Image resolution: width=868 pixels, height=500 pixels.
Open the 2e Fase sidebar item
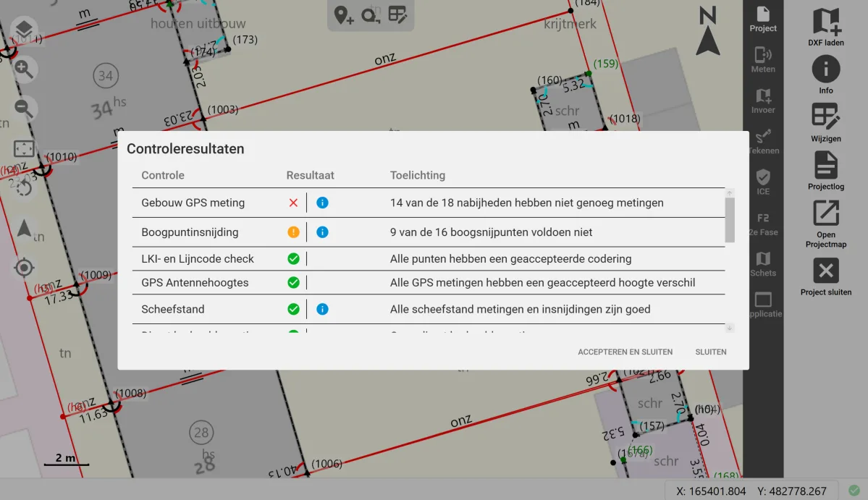tap(763, 224)
